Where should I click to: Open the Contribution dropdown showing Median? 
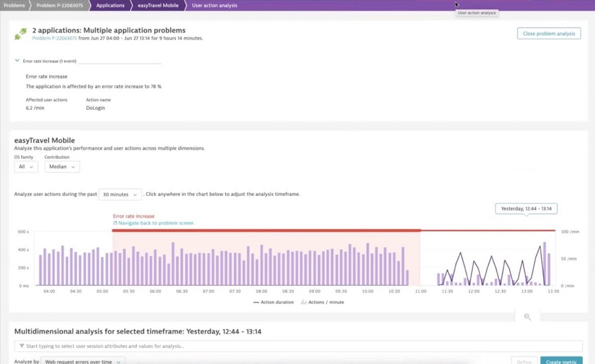(x=62, y=166)
